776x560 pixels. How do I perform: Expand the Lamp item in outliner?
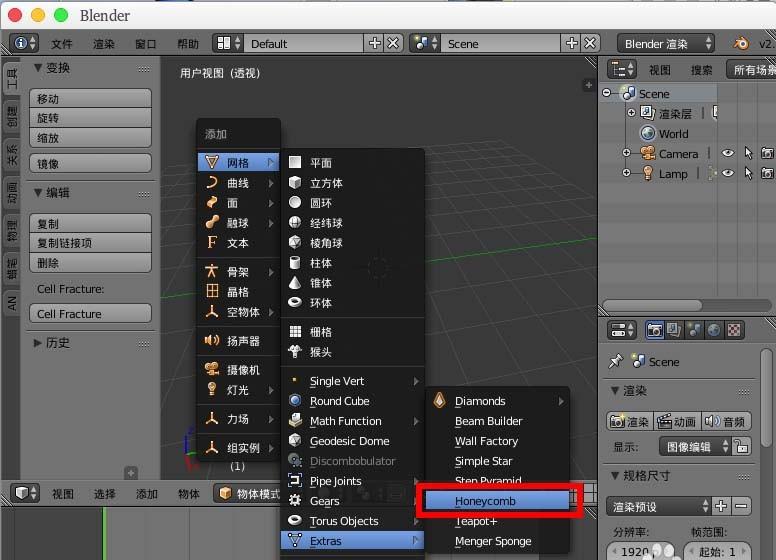pyautogui.click(x=627, y=173)
